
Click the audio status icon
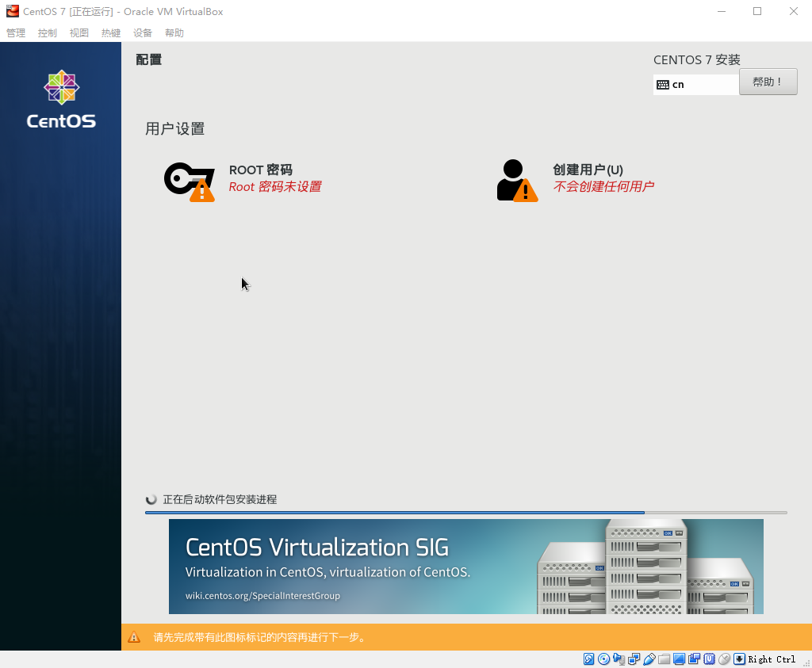pyautogui.click(x=619, y=658)
